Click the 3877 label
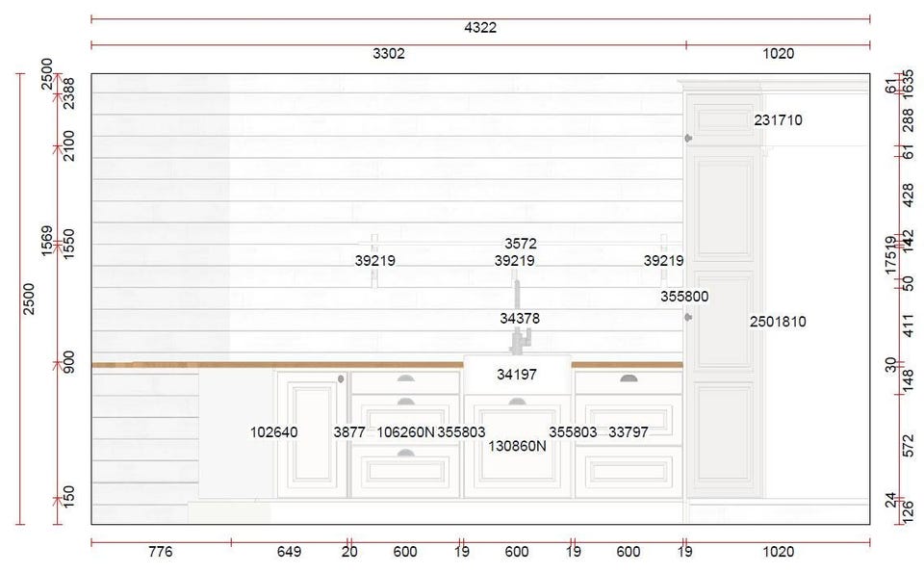The image size is (924, 573). tap(349, 432)
